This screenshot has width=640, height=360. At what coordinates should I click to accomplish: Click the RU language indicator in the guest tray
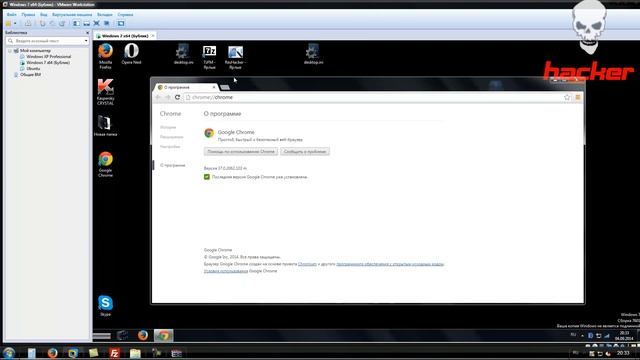coord(573,335)
